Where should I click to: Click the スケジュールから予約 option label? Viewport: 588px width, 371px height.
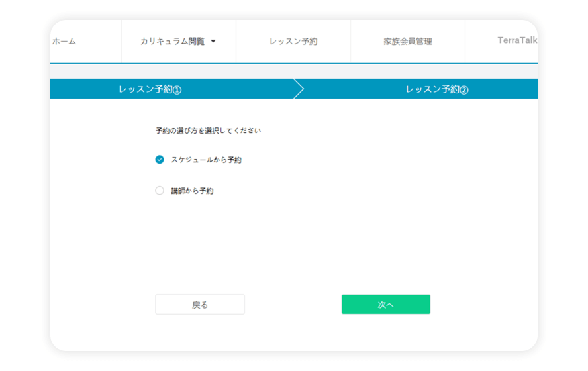tap(206, 160)
